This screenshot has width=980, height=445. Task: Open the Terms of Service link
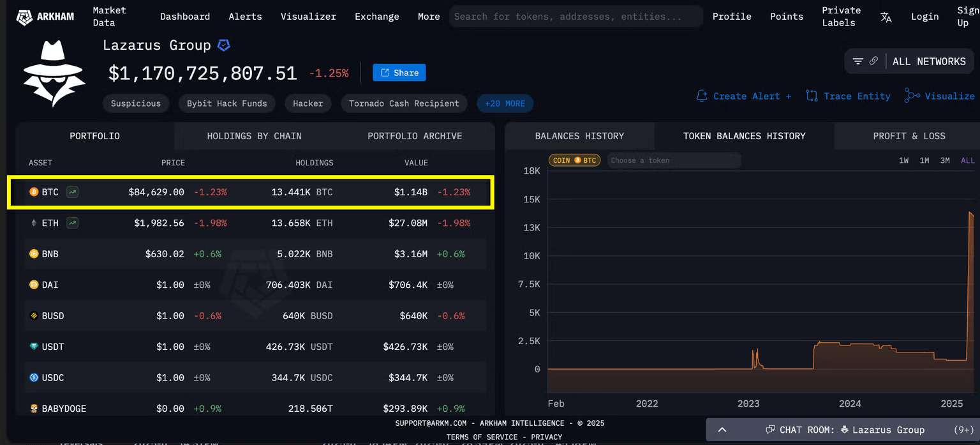click(x=482, y=437)
